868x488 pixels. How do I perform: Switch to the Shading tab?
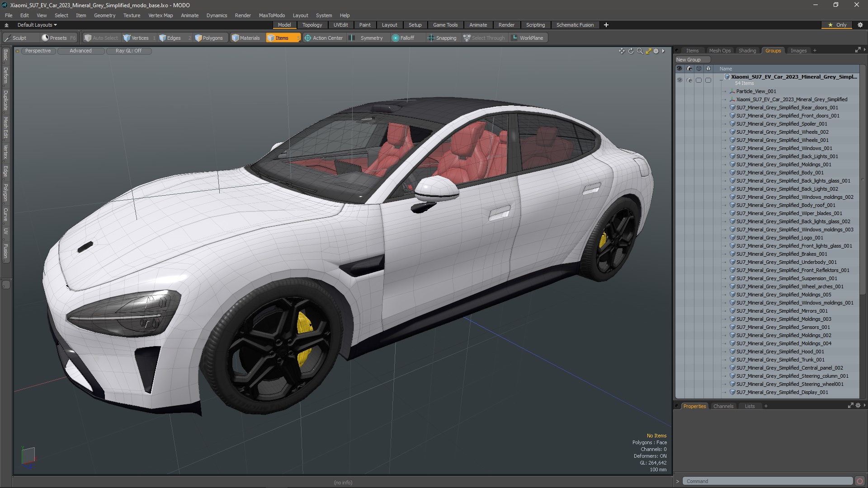(x=747, y=51)
